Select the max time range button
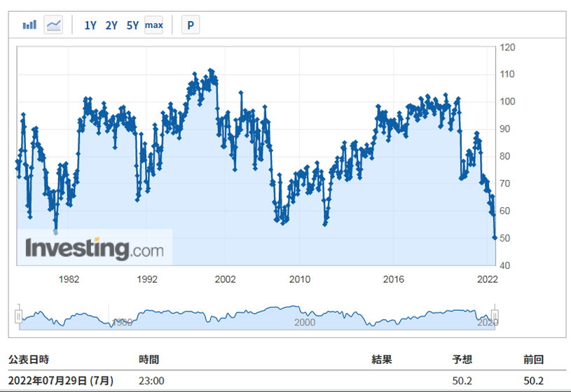 tap(153, 25)
